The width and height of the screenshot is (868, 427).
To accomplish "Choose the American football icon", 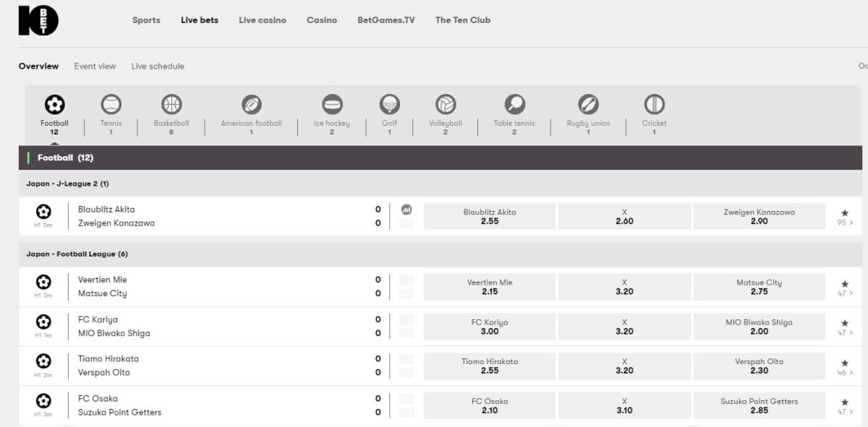I will point(251,105).
